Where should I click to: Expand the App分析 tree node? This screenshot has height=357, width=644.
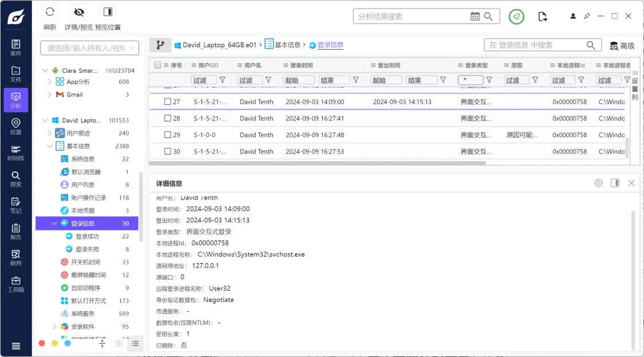click(50, 82)
